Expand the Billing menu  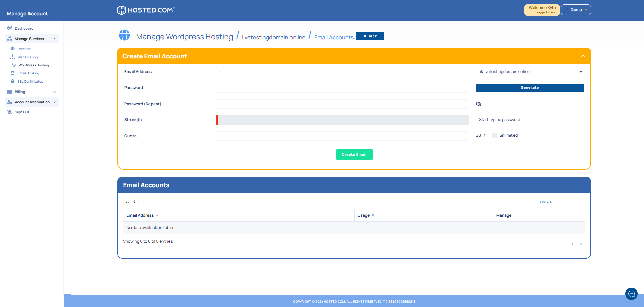pos(19,92)
